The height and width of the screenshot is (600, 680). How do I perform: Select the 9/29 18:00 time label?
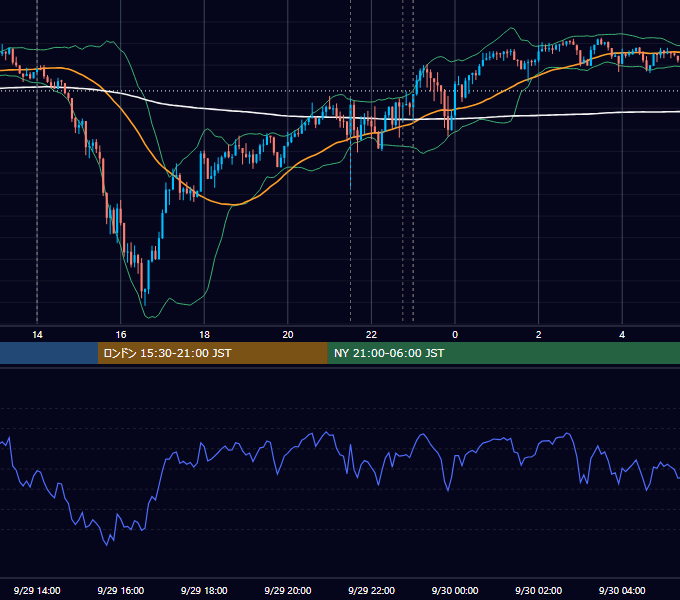[204, 590]
